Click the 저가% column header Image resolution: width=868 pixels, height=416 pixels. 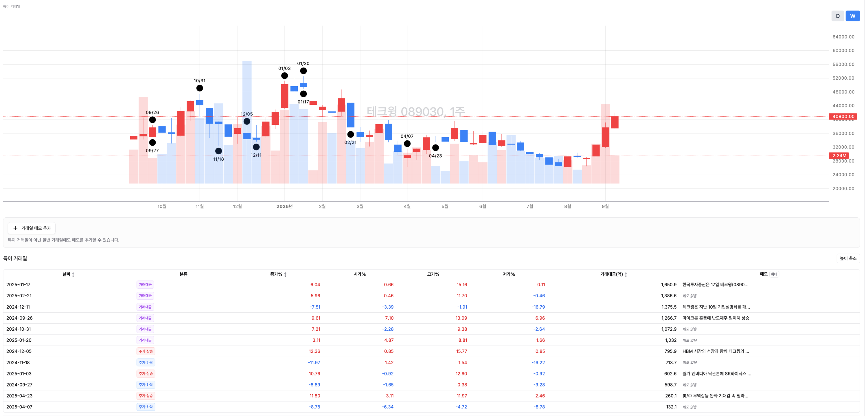[508, 274]
